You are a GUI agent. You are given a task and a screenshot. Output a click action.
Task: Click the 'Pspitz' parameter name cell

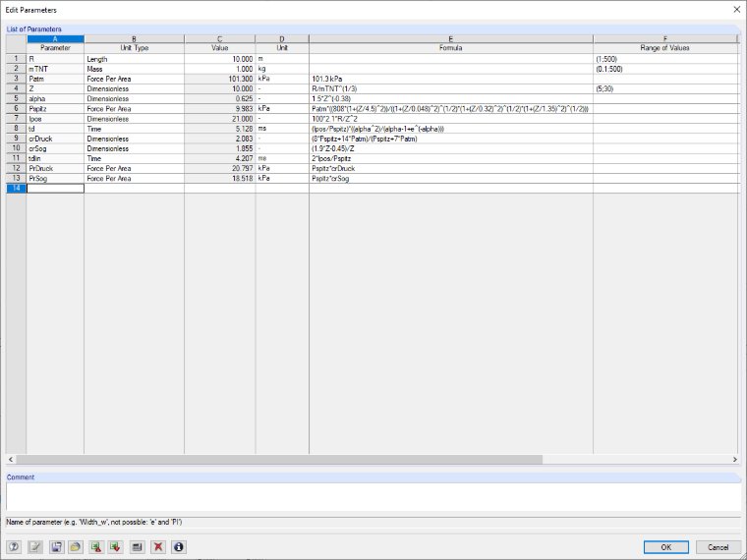[x=55, y=109]
